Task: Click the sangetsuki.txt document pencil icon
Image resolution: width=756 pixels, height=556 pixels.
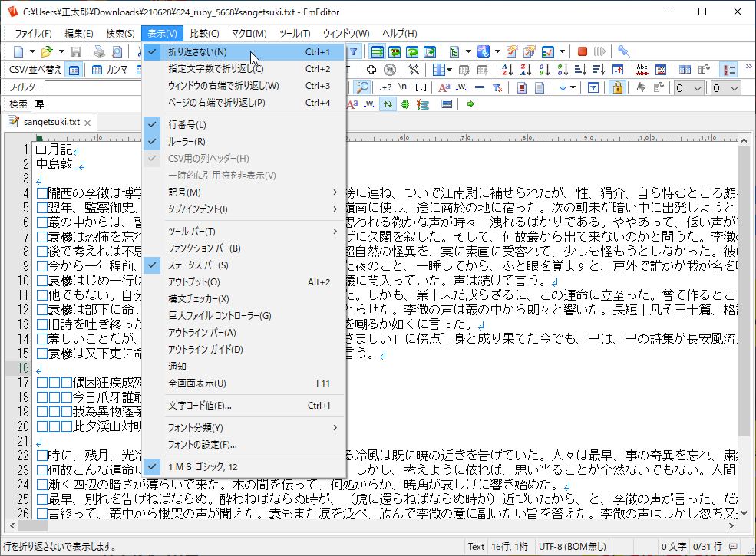Action: [14, 122]
